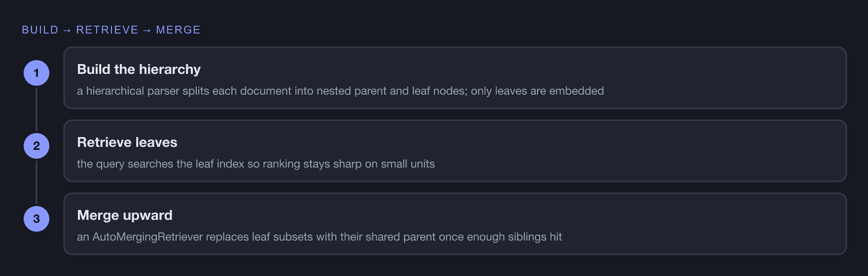Click the step 2 circle badge
This screenshot has width=868, height=276.
[x=36, y=146]
